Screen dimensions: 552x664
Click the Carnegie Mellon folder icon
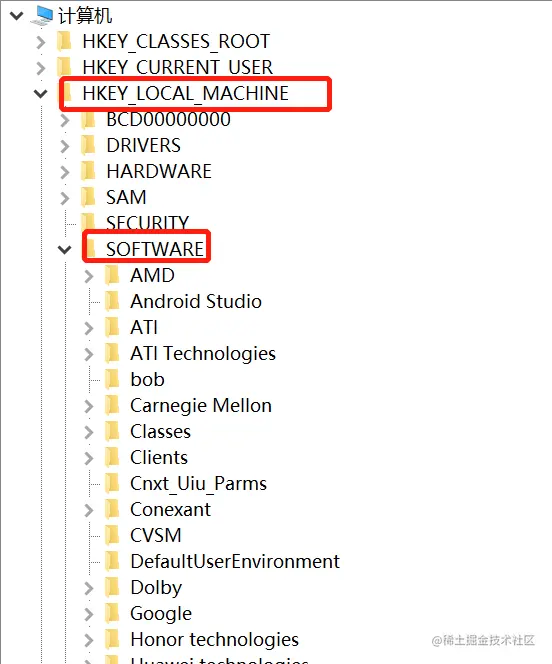112,406
